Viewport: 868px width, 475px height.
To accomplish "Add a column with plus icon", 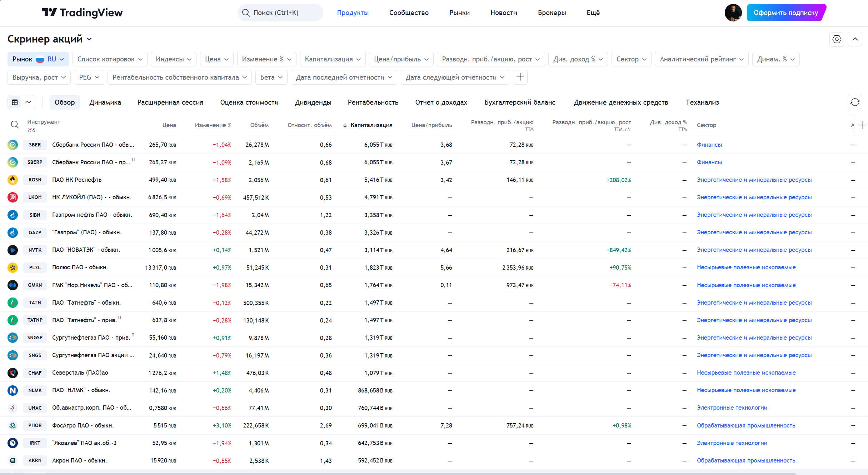I will [x=863, y=125].
